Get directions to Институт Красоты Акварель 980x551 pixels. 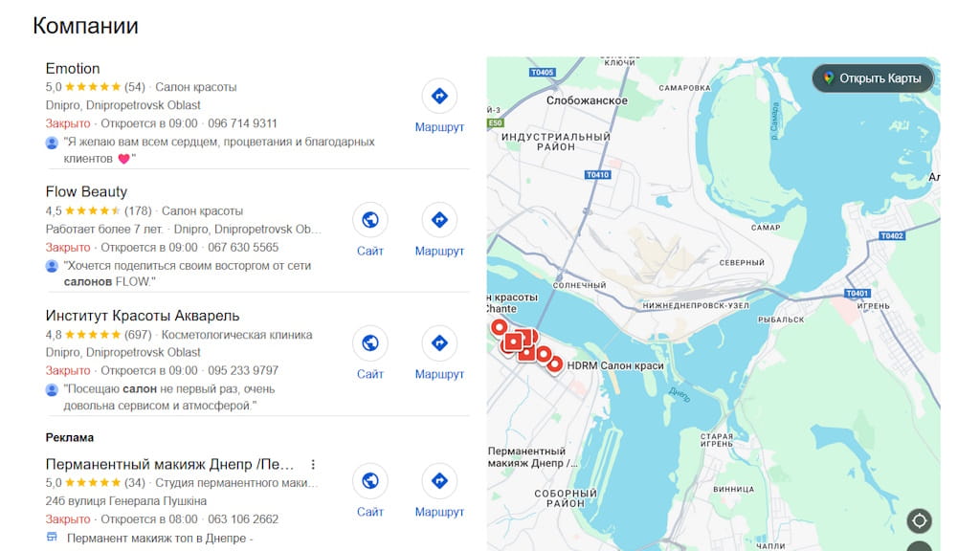click(x=439, y=343)
